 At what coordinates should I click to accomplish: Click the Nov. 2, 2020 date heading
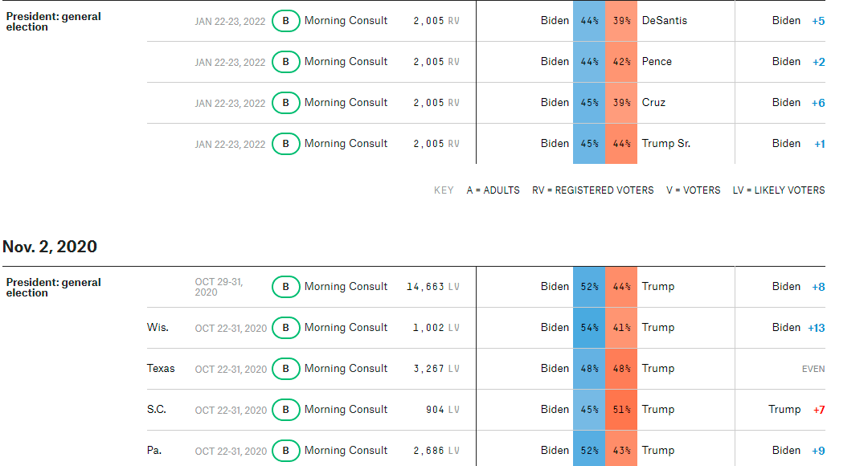coord(50,247)
